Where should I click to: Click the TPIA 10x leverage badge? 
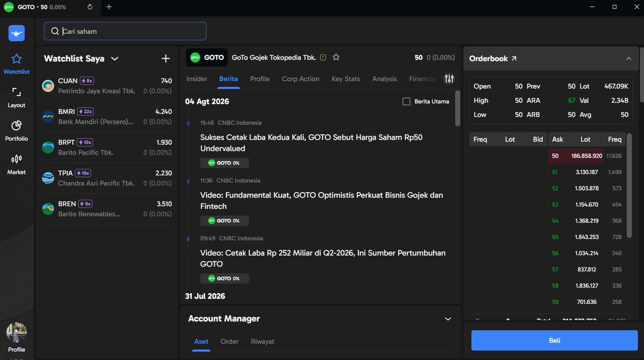(x=83, y=173)
